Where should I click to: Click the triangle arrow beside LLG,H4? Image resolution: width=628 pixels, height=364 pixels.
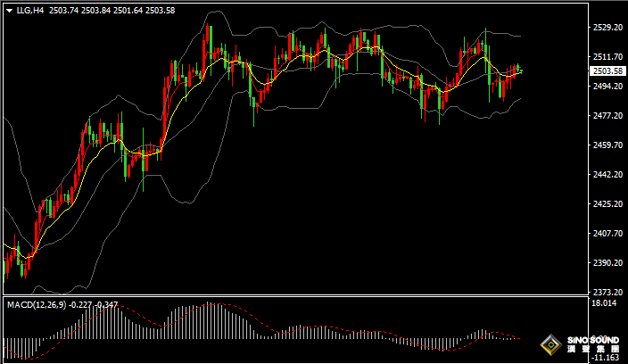(9, 10)
